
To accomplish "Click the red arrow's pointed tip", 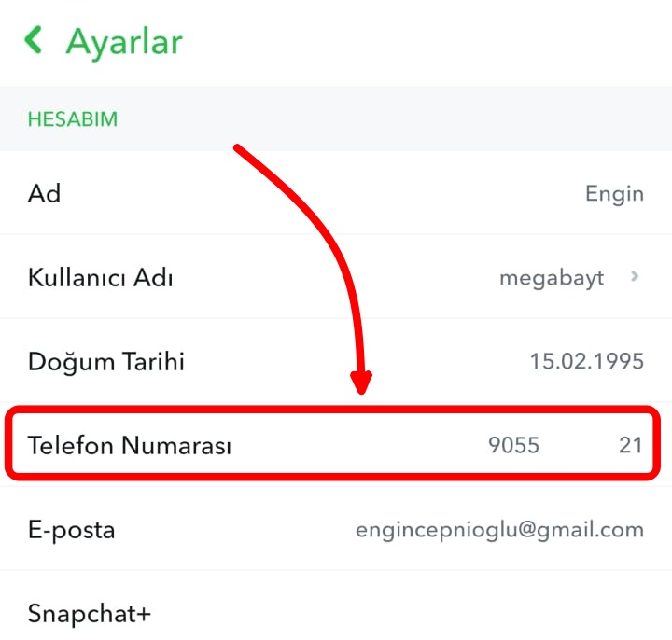I will pos(362,389).
